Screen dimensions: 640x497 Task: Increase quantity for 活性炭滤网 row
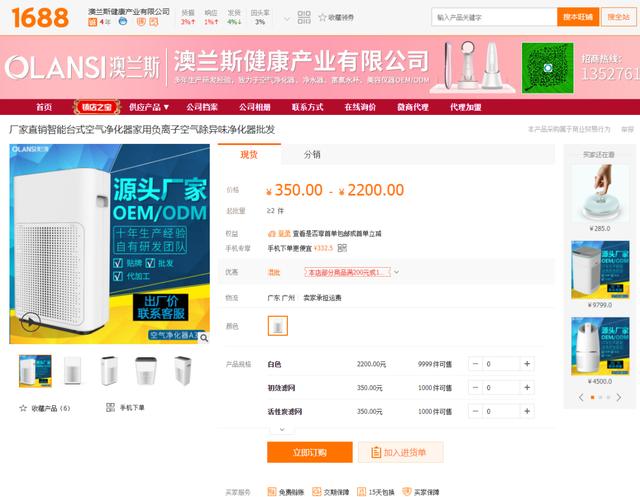[x=527, y=411]
